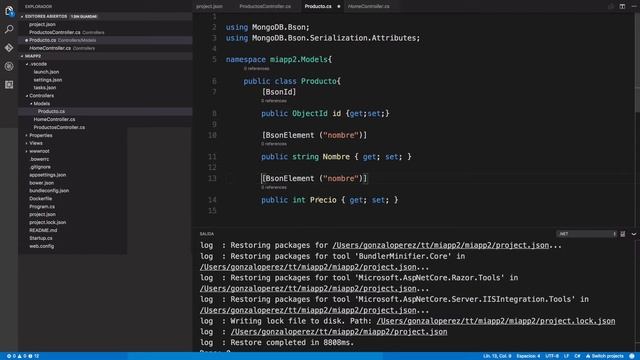Open the Source Control (Git) icon
Image resolution: width=640 pixels, height=360 pixels.
coord(9,47)
